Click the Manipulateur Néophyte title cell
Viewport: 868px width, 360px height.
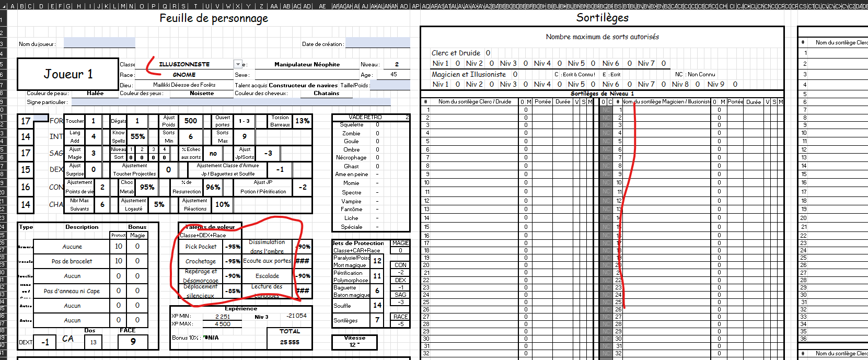307,64
